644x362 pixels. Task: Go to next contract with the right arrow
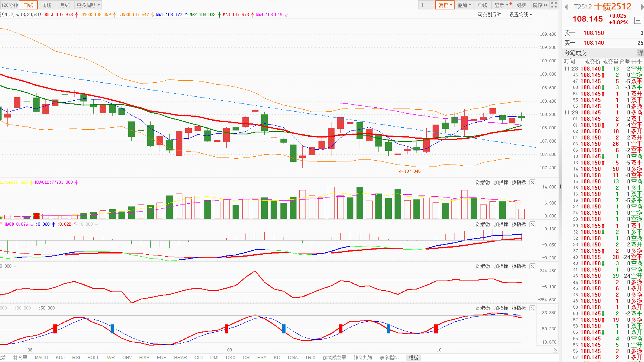click(x=642, y=7)
